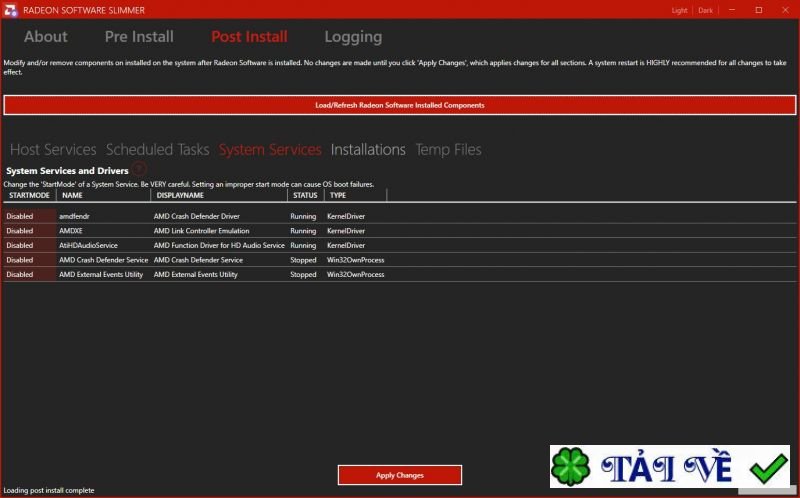Click AMD Link Controller Emulation display name

[202, 231]
